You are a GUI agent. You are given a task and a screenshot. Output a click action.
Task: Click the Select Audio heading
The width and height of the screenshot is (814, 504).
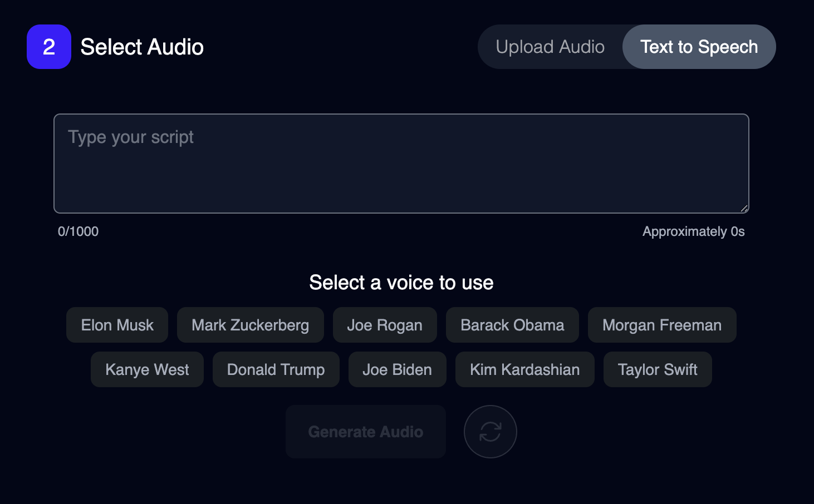142,47
